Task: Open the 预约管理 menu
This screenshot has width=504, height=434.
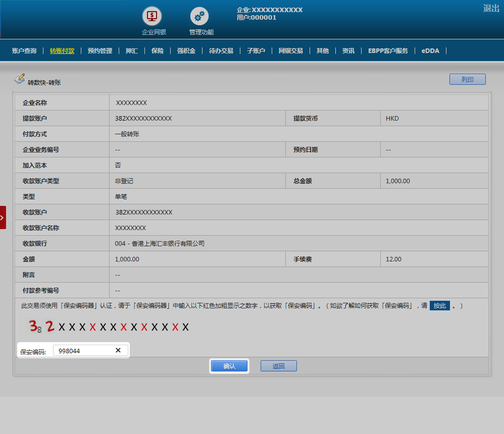Action: [x=100, y=51]
